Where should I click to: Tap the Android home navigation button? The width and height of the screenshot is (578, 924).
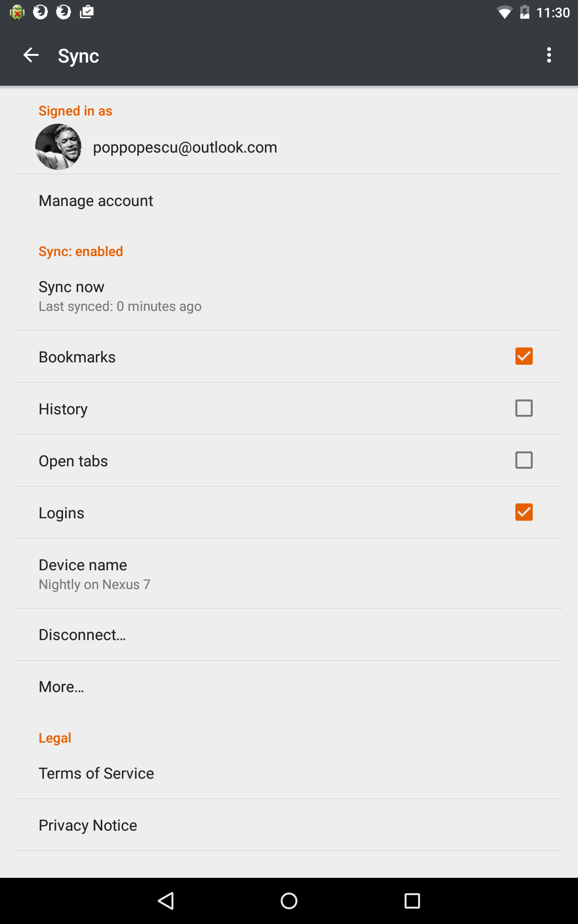[289, 900]
